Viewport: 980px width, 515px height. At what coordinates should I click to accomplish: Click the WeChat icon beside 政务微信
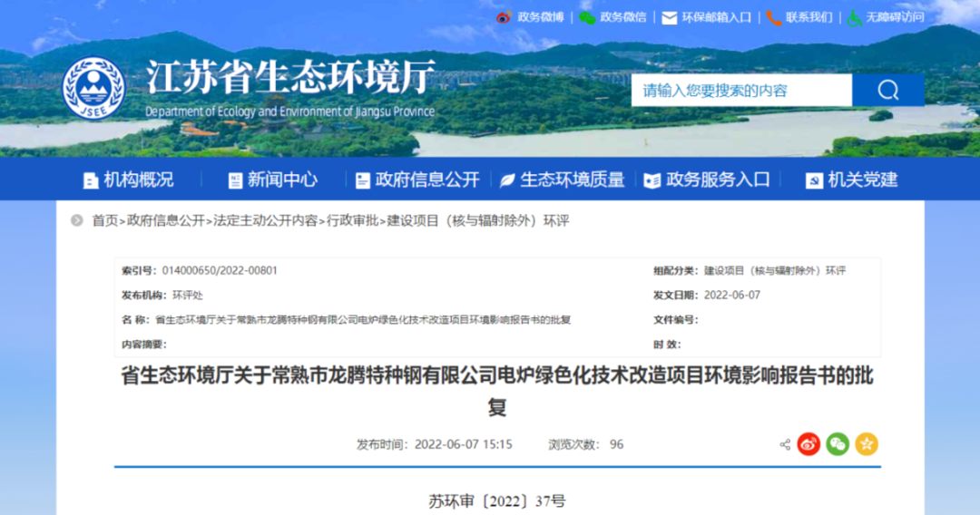(x=587, y=17)
